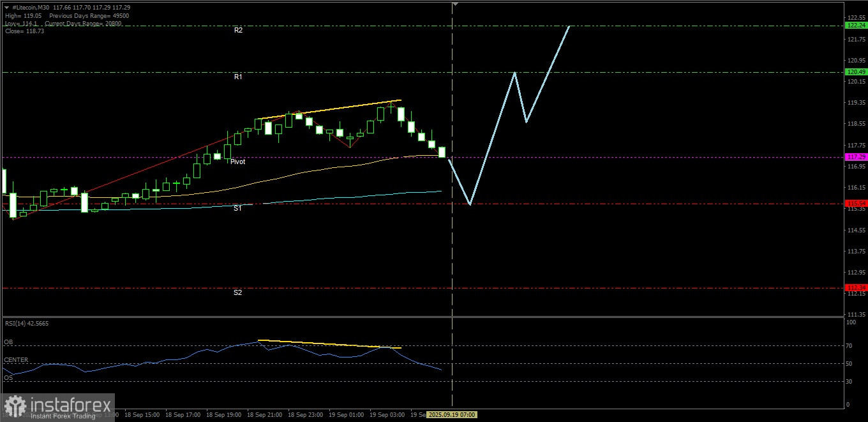Click the 18 Sep 19:00 time label
Viewport: 868px width, 422px height.
[222, 414]
